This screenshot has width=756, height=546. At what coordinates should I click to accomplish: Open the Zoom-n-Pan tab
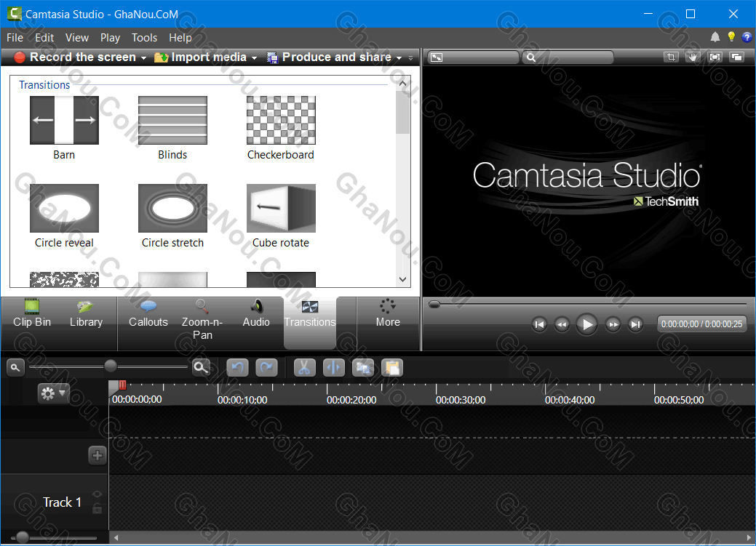[202, 320]
